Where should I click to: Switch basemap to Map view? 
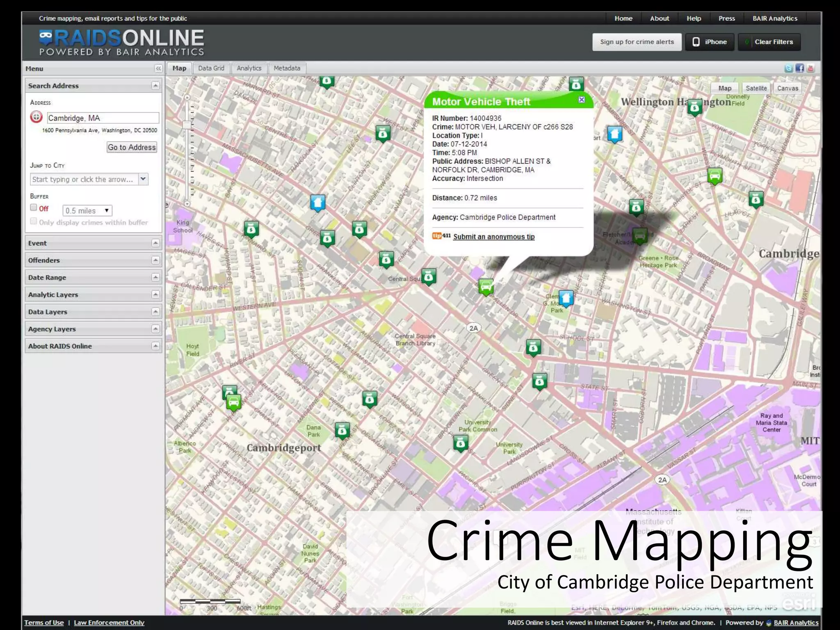coord(725,88)
